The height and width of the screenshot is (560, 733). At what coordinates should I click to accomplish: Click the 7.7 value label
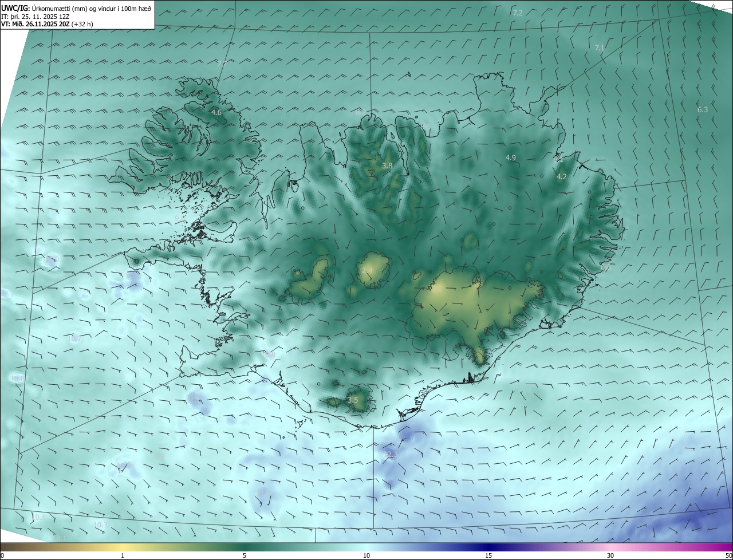(x=222, y=64)
